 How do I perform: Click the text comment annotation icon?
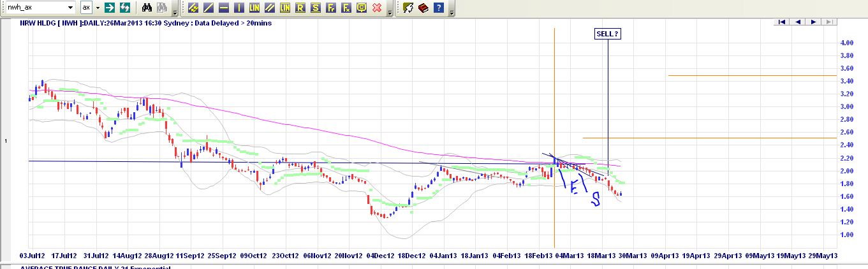(362, 8)
